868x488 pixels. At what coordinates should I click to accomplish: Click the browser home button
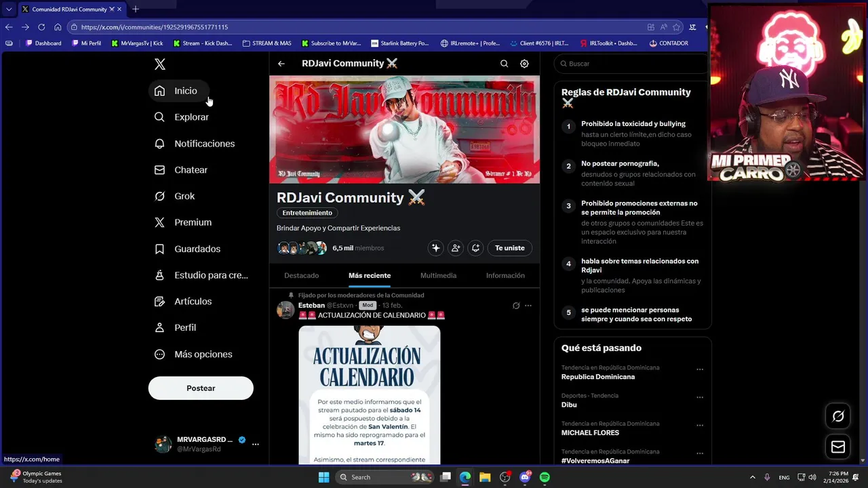pyautogui.click(x=58, y=27)
